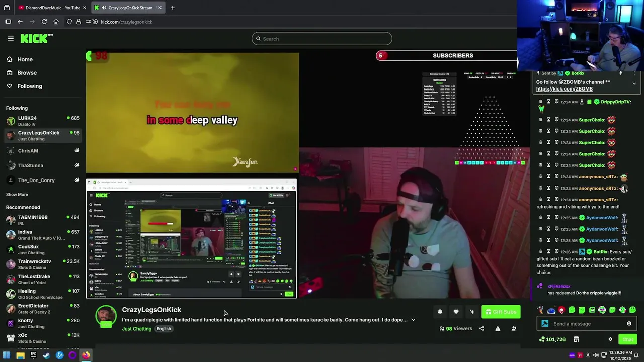
Task: Report the stream with warning icon
Action: pos(498,329)
